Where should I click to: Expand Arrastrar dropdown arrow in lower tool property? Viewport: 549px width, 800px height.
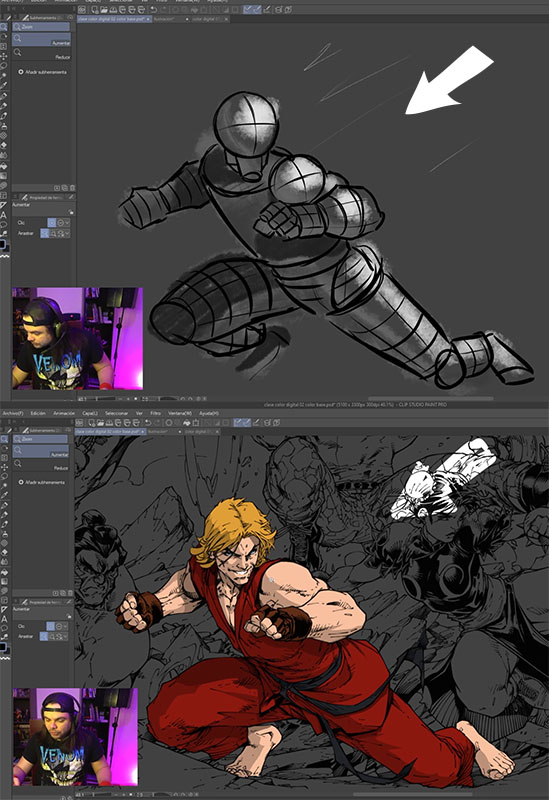pyautogui.click(x=66, y=636)
